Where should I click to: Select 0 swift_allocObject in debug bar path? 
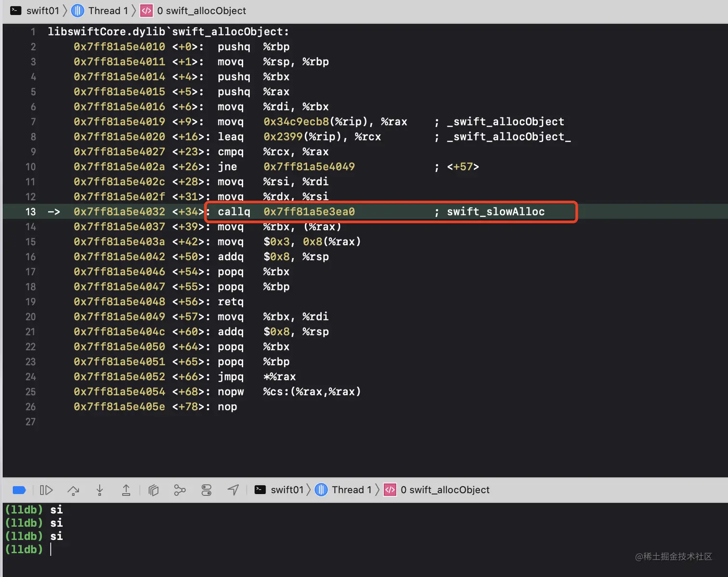tap(445, 490)
